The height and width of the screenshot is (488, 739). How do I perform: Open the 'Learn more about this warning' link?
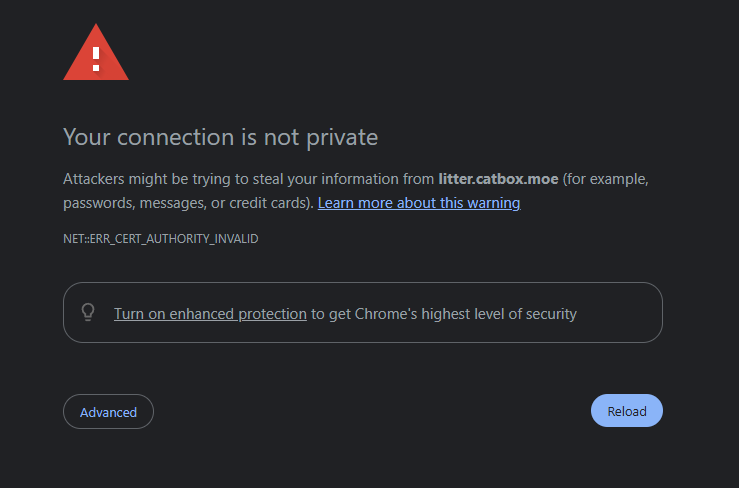tap(419, 203)
